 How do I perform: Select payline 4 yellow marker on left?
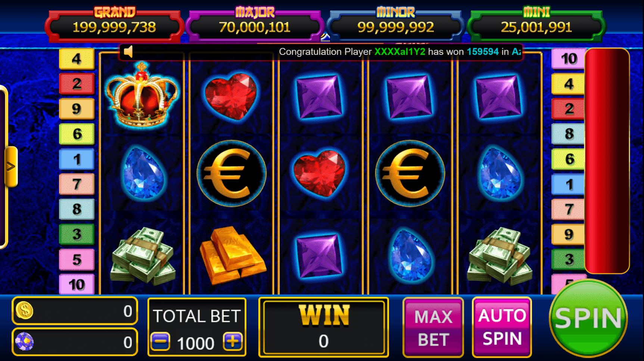click(77, 59)
